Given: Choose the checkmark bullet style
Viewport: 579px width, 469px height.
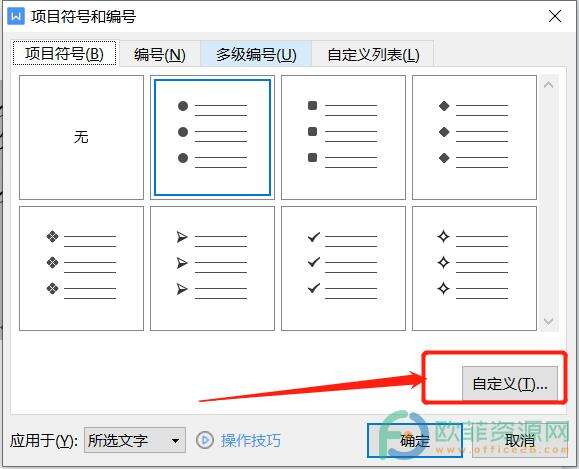Looking at the screenshot, I should tap(343, 268).
